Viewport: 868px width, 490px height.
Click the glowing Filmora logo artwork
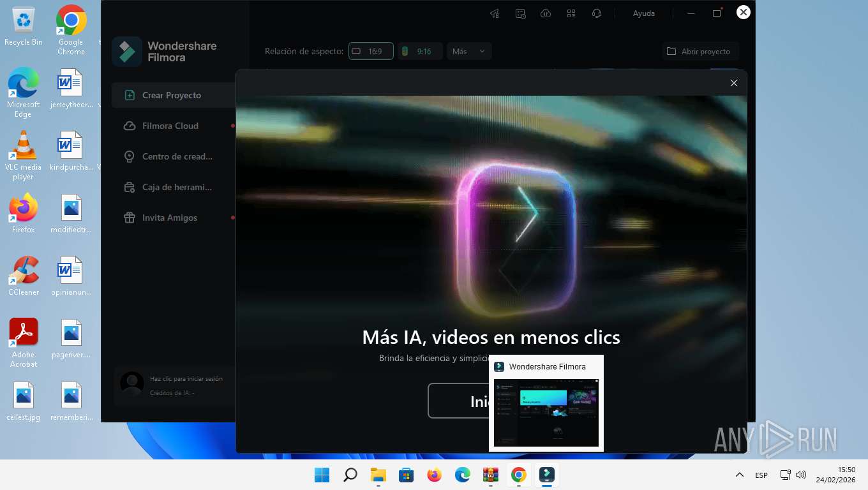pyautogui.click(x=517, y=239)
